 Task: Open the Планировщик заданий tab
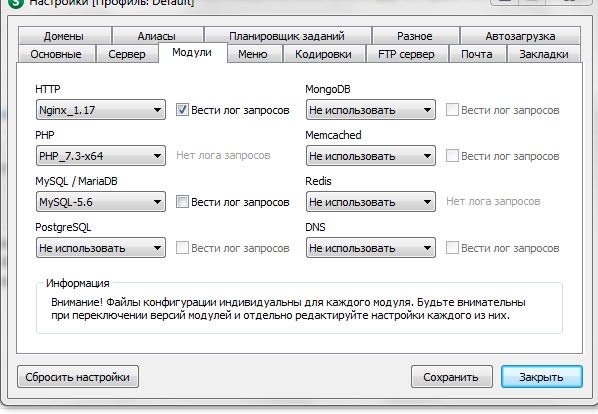[287, 36]
